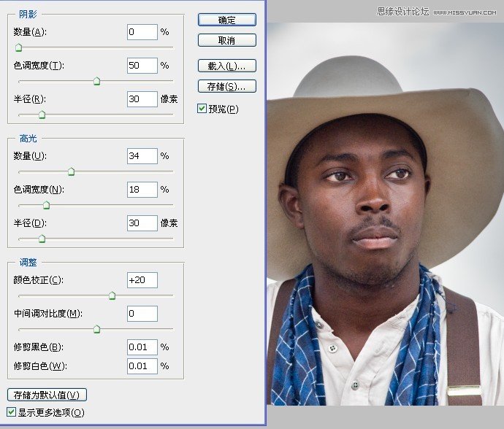Click the 修剪黑色(B) field

(142, 347)
